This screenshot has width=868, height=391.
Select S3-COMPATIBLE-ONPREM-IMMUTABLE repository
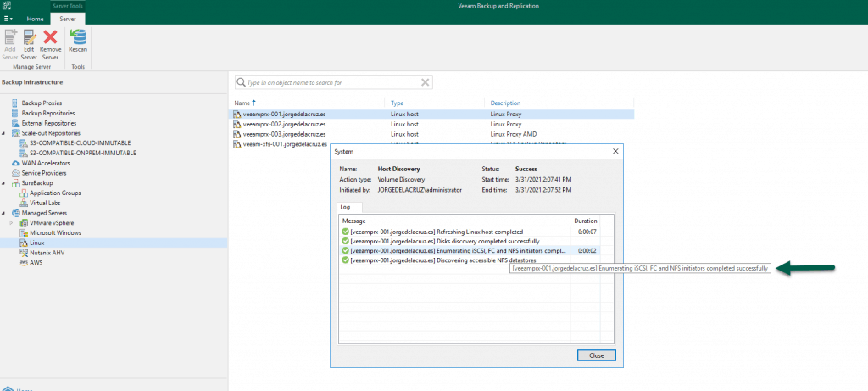(x=82, y=153)
